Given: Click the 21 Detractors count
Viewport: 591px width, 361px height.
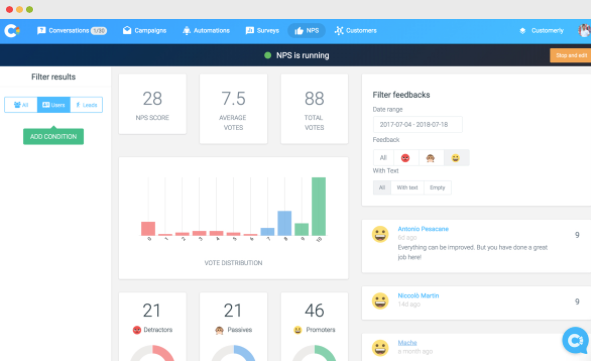Looking at the screenshot, I should click(152, 311).
